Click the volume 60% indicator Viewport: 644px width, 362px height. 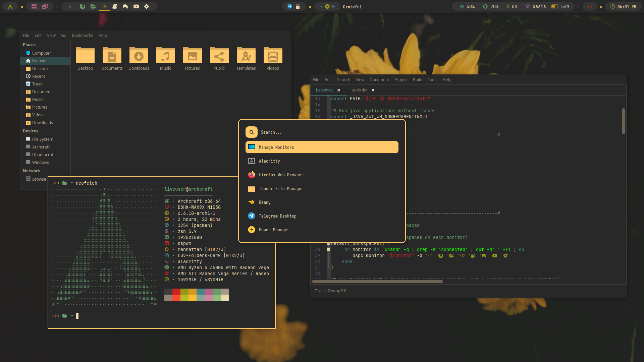[467, 6]
